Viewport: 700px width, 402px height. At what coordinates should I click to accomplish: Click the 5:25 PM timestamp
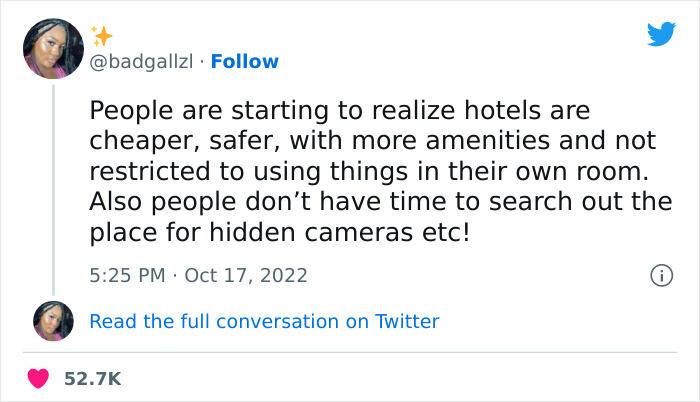point(125,273)
